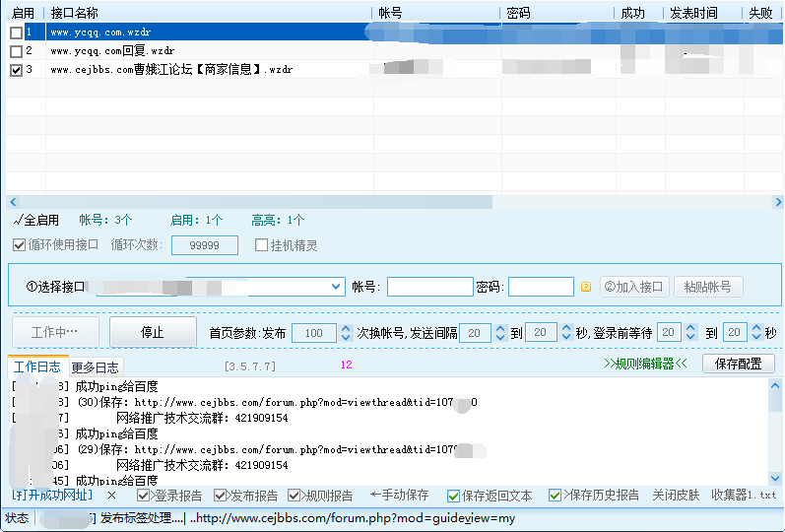
Task: Sort by the 接口名称 column header
Action: click(209, 13)
